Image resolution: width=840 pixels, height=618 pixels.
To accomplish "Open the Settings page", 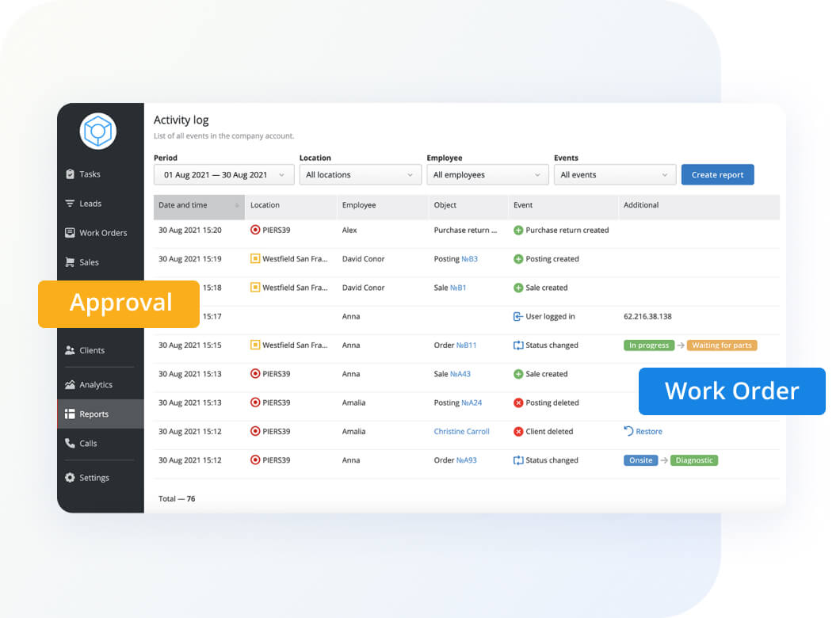I will 93,477.
